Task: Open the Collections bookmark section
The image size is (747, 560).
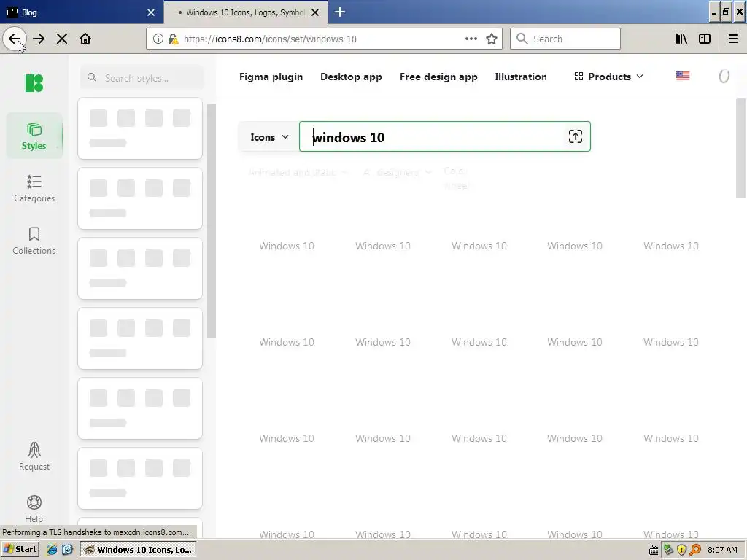Action: [x=34, y=241]
